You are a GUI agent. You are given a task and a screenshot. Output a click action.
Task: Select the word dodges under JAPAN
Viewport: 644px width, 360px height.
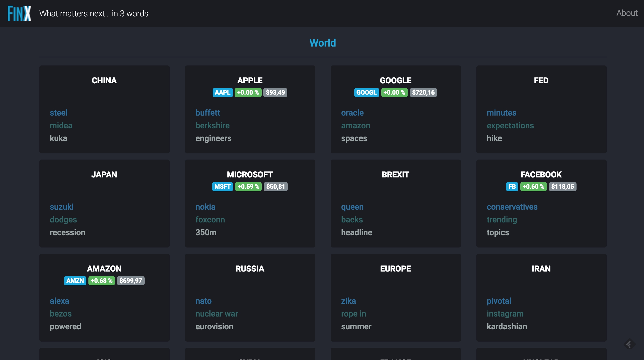pyautogui.click(x=63, y=220)
